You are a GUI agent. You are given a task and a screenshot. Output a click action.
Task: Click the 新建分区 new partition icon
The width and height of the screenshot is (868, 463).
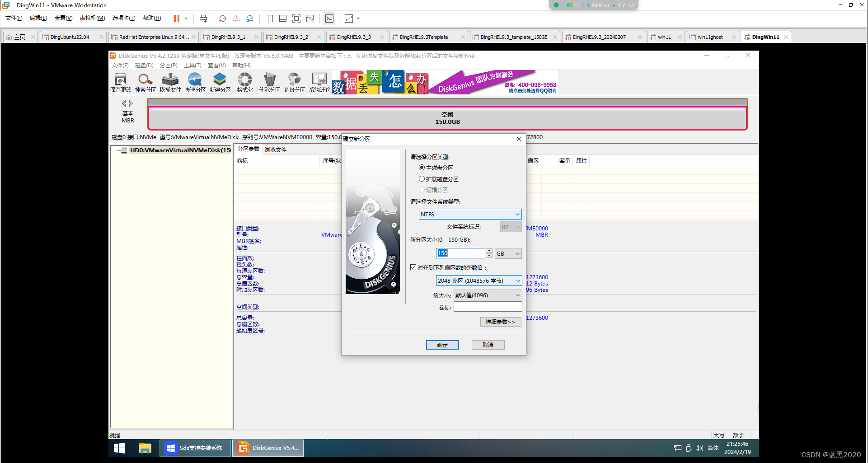pyautogui.click(x=220, y=83)
